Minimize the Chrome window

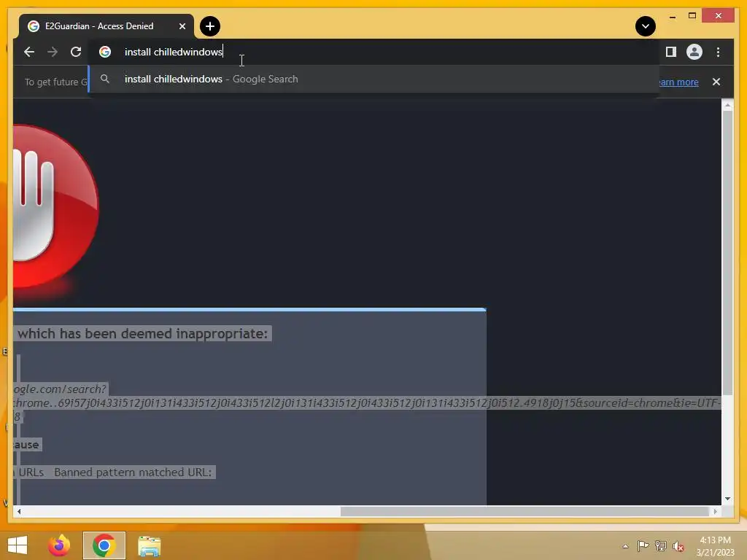[672, 17]
